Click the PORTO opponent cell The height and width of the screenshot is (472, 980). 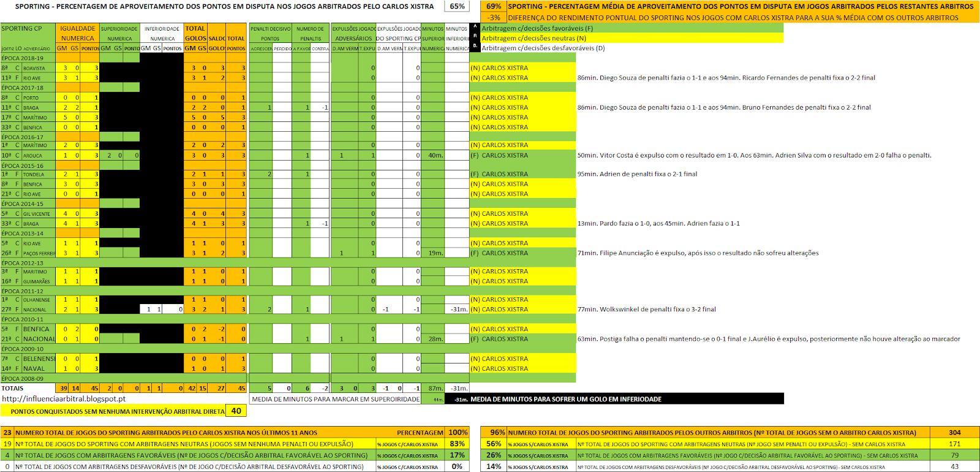tap(39, 97)
